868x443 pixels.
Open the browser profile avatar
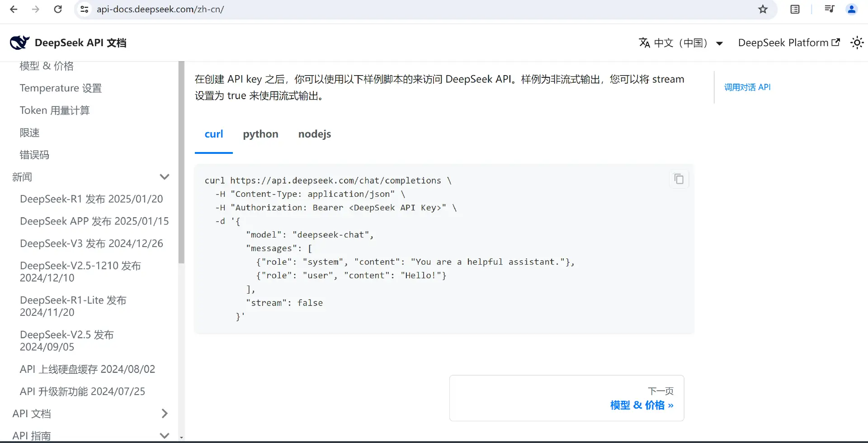852,9
